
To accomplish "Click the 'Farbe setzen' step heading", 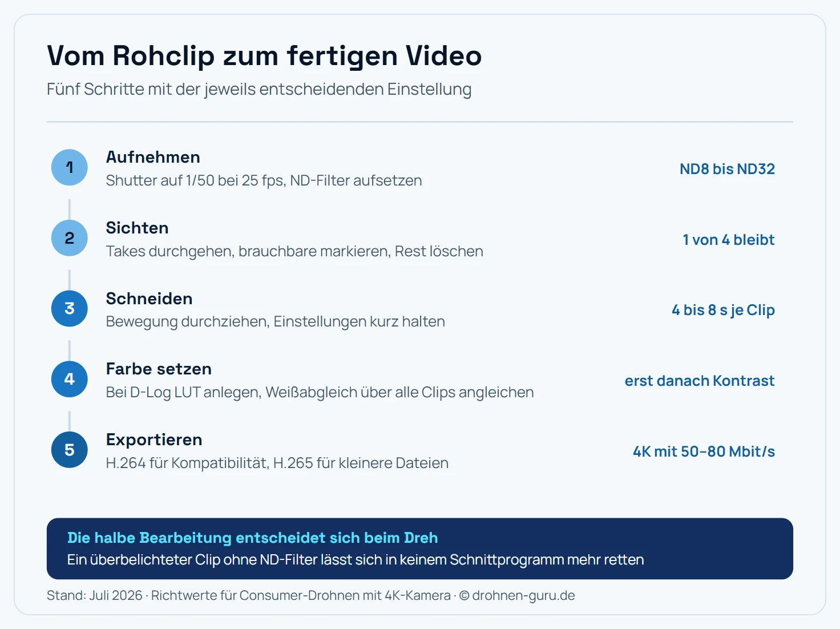I will 159,369.
